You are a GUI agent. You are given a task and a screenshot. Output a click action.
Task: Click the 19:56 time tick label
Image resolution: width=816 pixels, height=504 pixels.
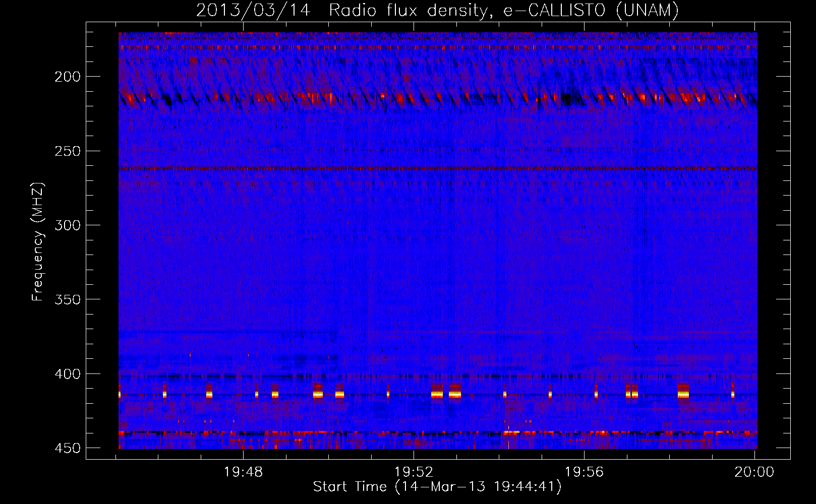coord(584,472)
